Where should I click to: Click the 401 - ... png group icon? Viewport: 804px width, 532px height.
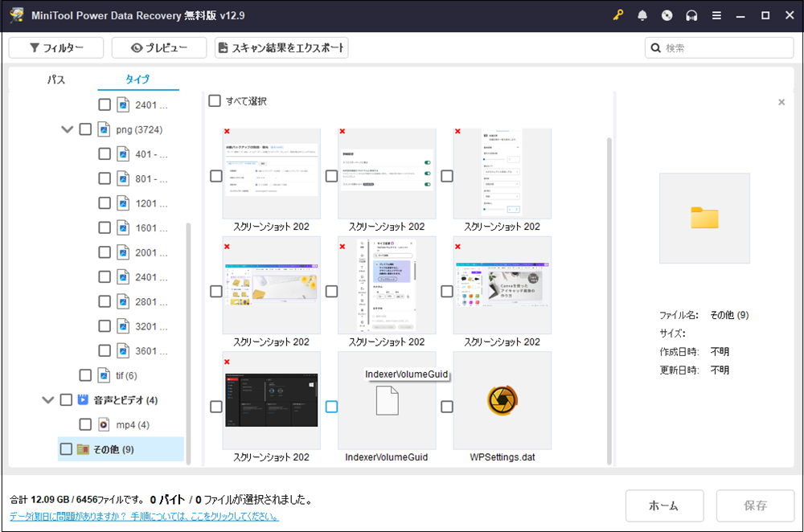tap(123, 154)
